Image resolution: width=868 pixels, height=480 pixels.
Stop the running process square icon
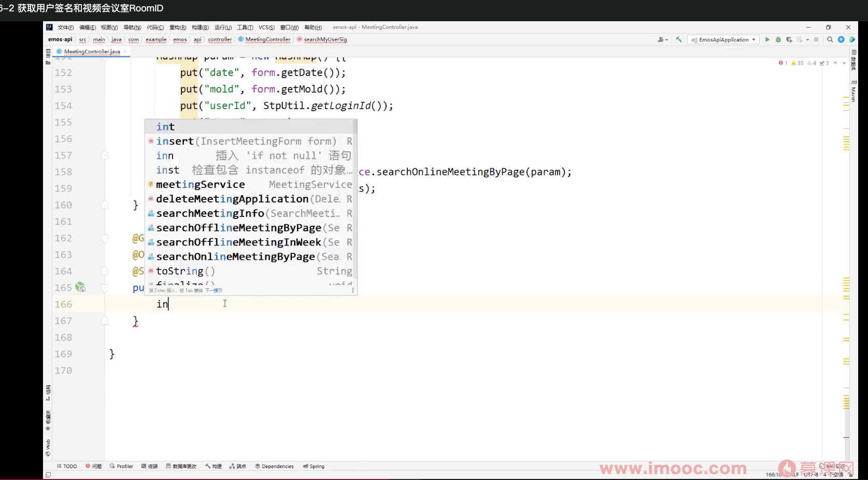click(816, 39)
